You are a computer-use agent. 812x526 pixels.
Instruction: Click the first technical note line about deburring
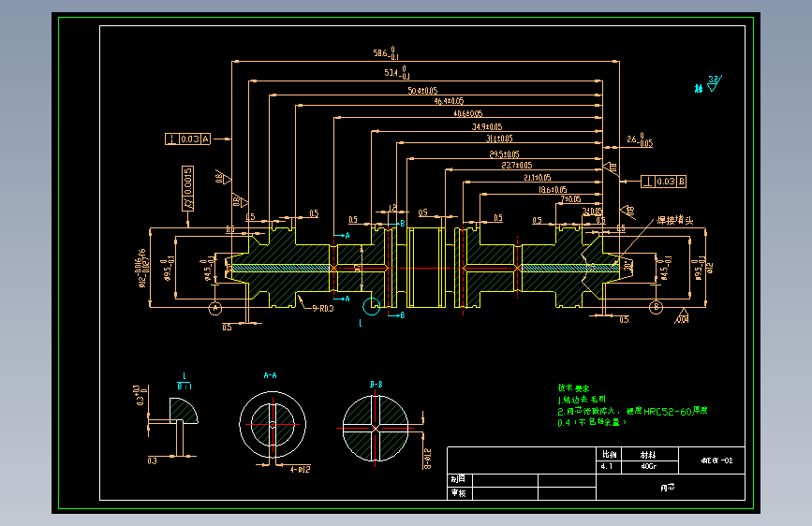click(x=582, y=399)
